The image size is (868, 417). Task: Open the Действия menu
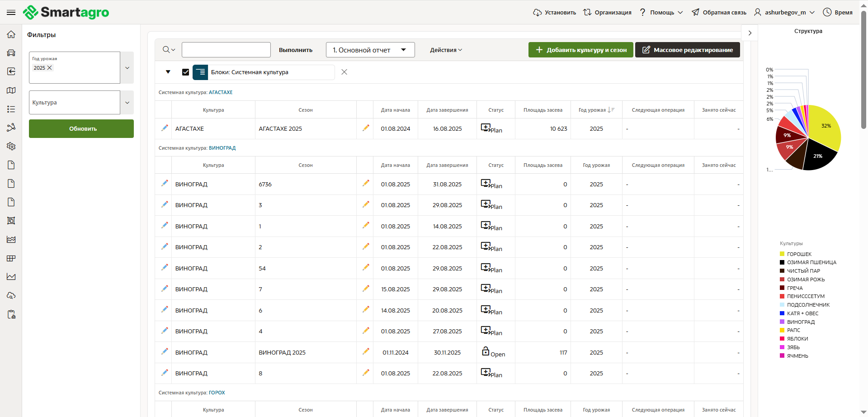click(x=446, y=50)
